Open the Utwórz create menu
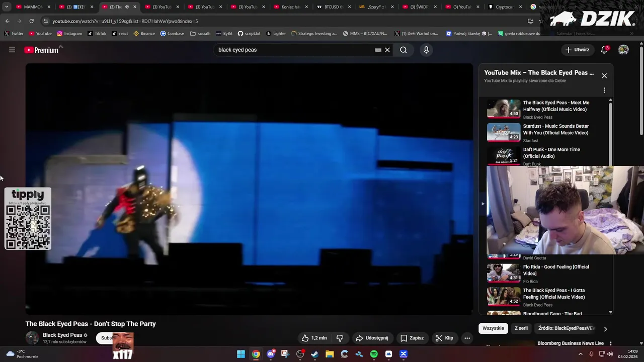This screenshot has width=644, height=362. pyautogui.click(x=577, y=50)
